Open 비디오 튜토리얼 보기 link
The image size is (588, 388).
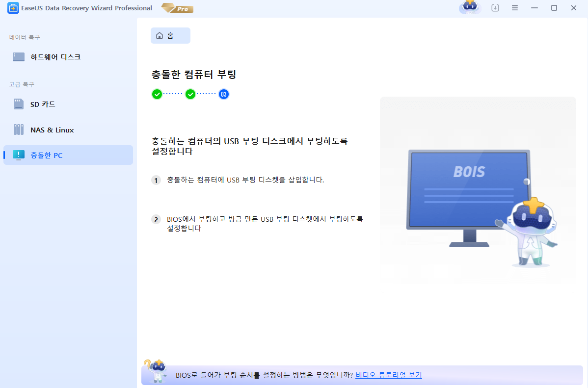[x=389, y=375]
